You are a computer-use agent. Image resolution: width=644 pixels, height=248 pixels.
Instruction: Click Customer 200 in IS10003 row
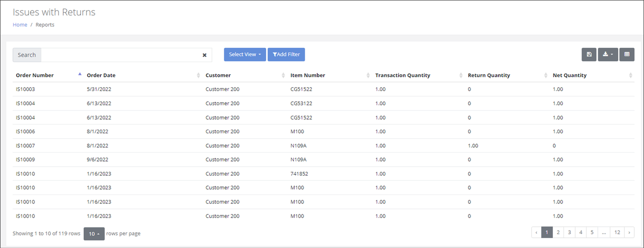[x=223, y=89]
